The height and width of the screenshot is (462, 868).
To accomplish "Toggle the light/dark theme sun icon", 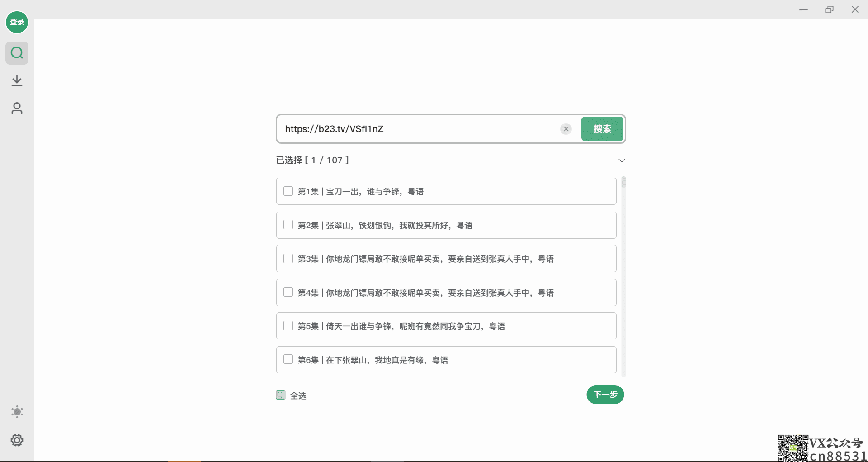I will [17, 412].
